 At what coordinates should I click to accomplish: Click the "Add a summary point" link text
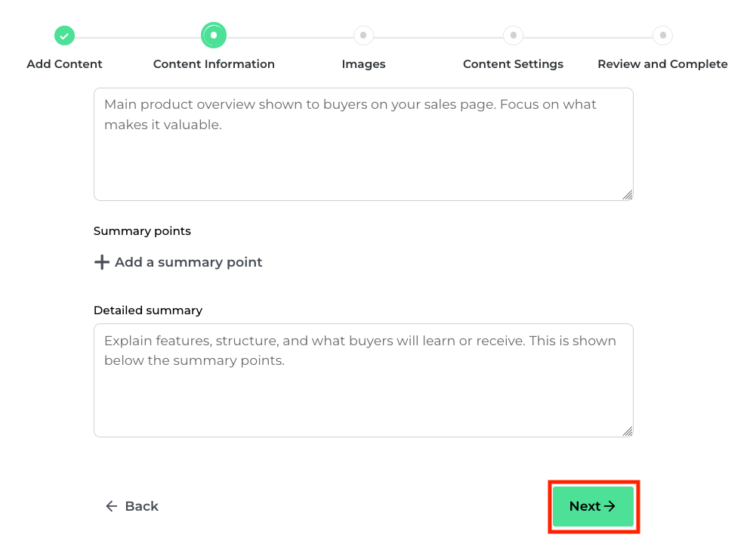pos(188,262)
